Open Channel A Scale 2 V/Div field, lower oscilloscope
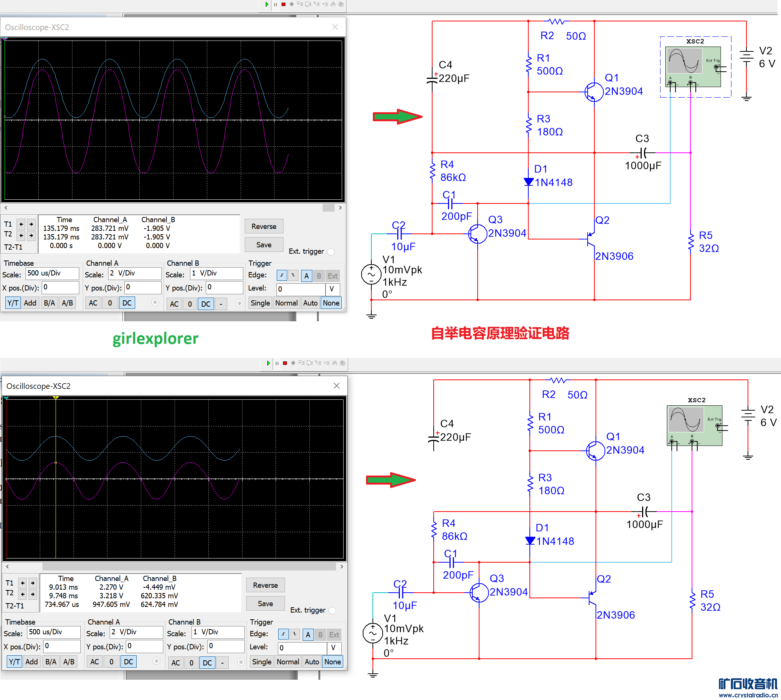The width and height of the screenshot is (781, 700). pos(137,632)
